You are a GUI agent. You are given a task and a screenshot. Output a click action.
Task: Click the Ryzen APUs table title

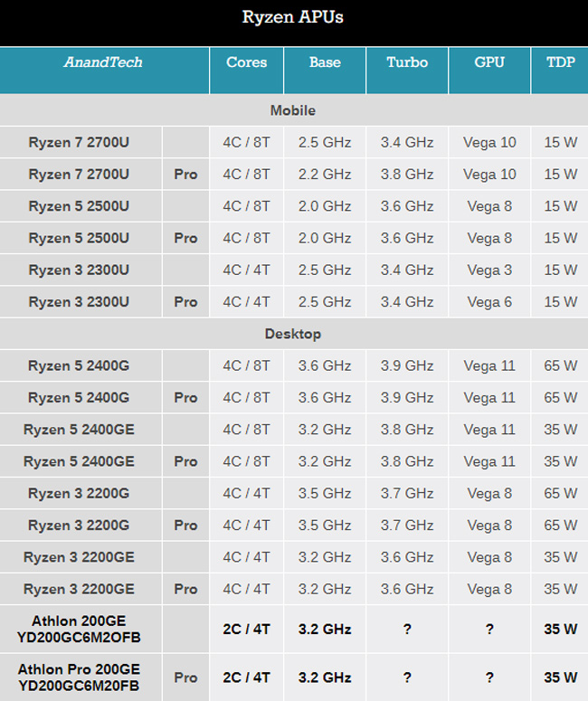click(x=293, y=17)
